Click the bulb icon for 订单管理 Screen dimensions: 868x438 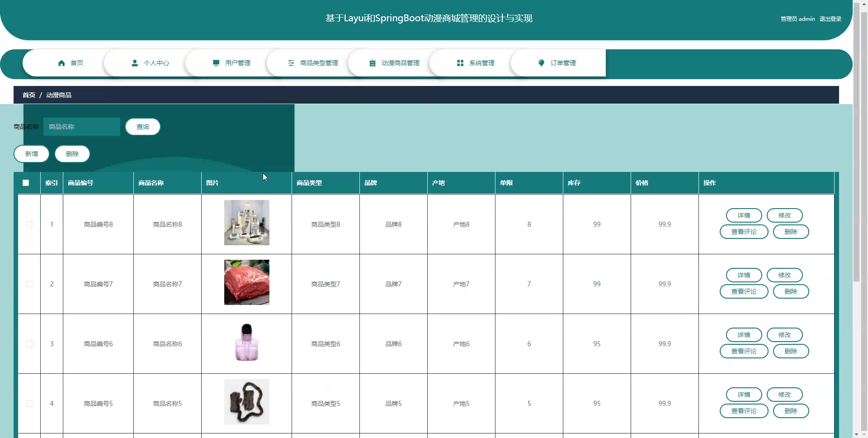point(542,63)
